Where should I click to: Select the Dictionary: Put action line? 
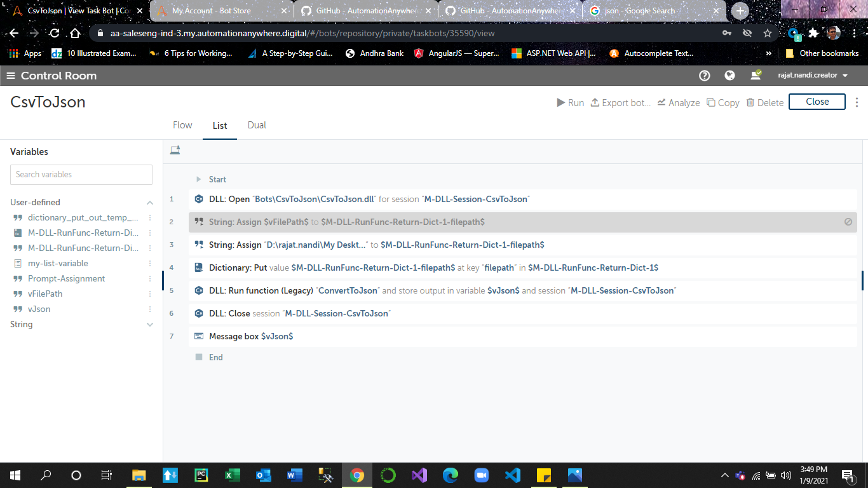523,268
